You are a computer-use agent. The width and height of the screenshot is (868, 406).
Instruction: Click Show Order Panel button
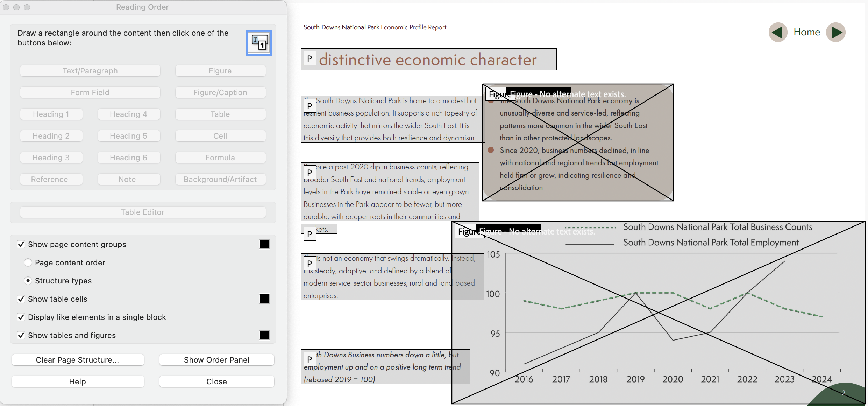click(217, 360)
